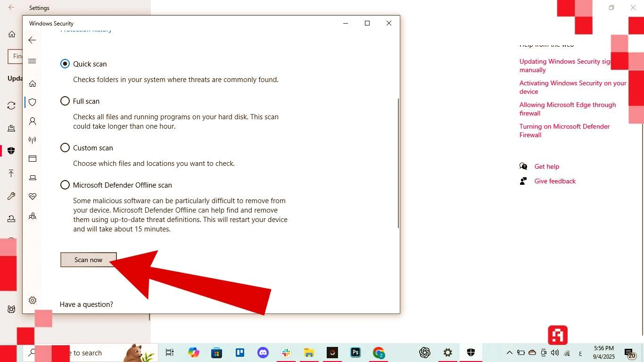Screen dimensions: 644x362
Task: Click the Give feedback person icon
Action: click(523, 181)
